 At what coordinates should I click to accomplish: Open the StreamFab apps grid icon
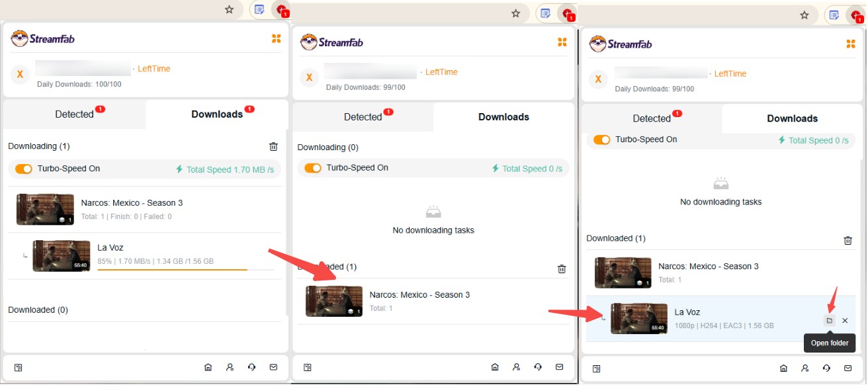pos(277,38)
